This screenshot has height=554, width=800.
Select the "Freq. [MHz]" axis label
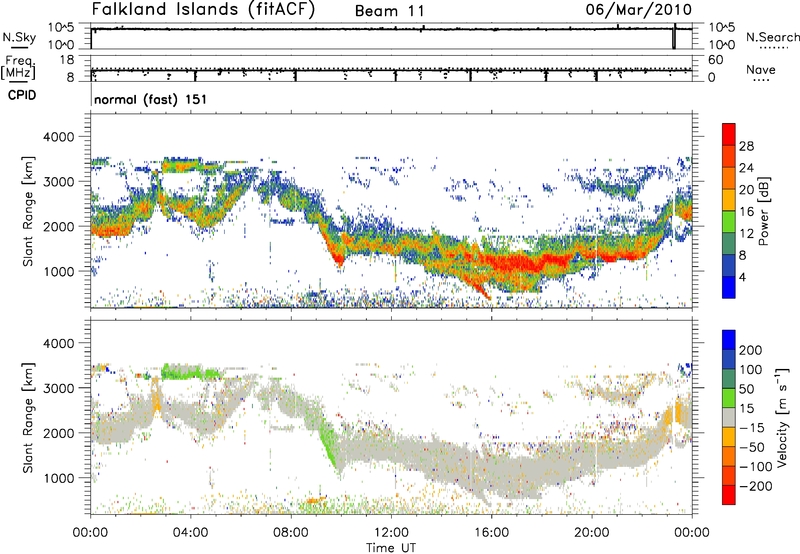point(18,68)
